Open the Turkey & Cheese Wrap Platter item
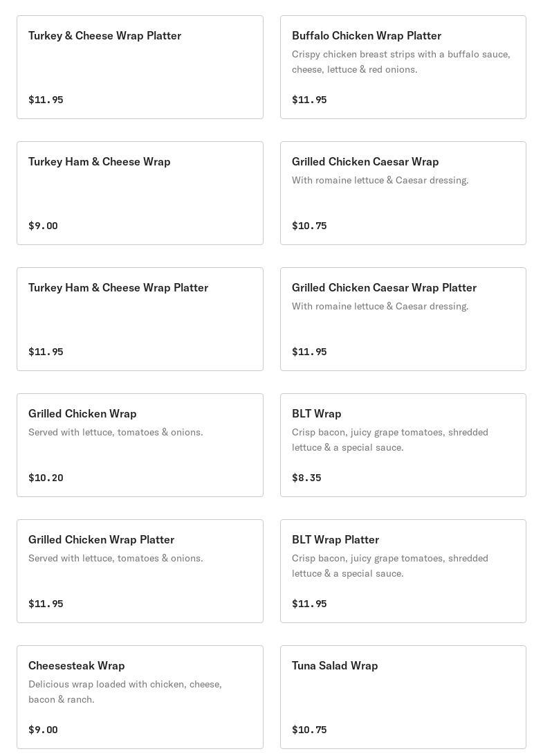This screenshot has height=756, width=543. [x=140, y=67]
